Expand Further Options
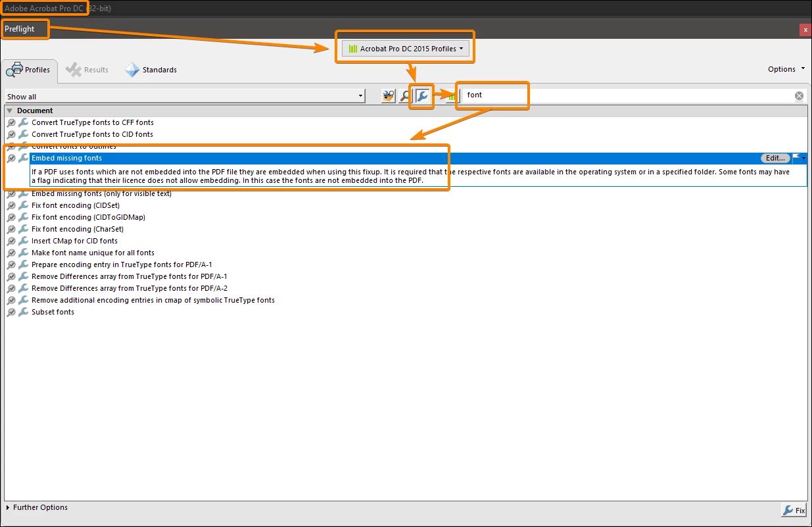 point(37,507)
